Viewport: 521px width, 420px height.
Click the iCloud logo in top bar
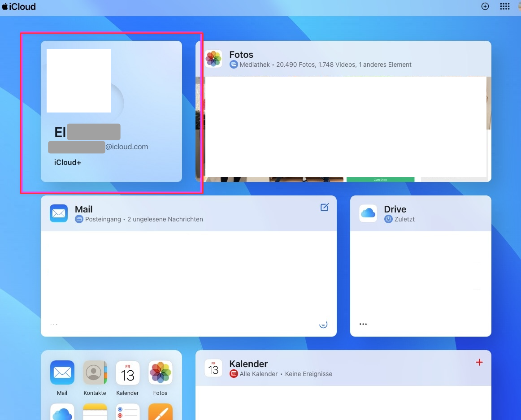[x=19, y=7]
